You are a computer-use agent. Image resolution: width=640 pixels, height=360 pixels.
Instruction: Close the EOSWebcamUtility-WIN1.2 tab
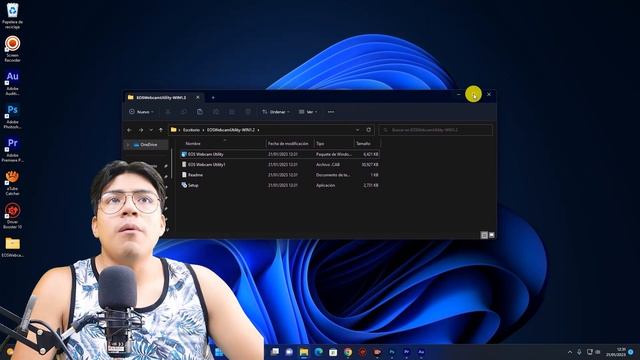pyautogui.click(x=198, y=98)
